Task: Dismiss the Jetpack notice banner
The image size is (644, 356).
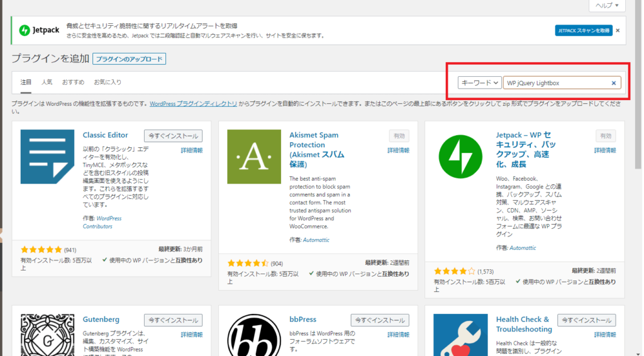Action: (618, 30)
